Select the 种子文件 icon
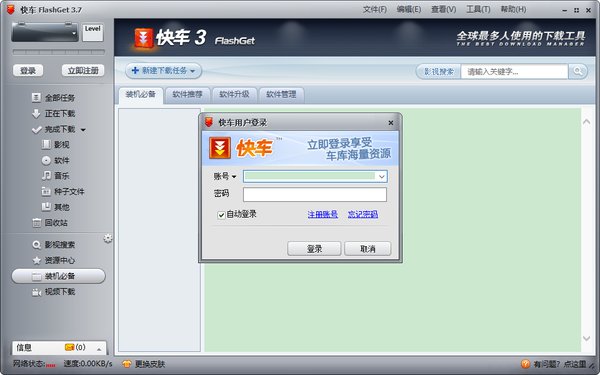The height and width of the screenshot is (375, 600). [x=46, y=191]
